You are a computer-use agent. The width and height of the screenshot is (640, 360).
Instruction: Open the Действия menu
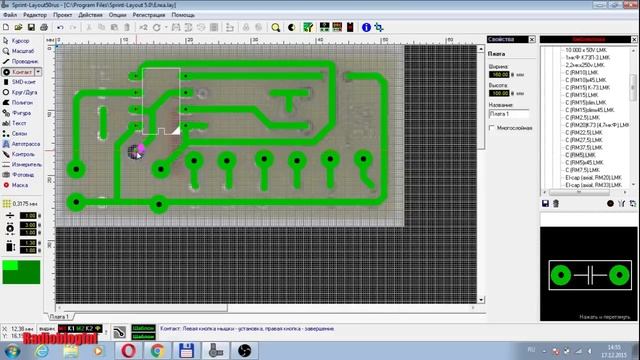[x=90, y=15]
